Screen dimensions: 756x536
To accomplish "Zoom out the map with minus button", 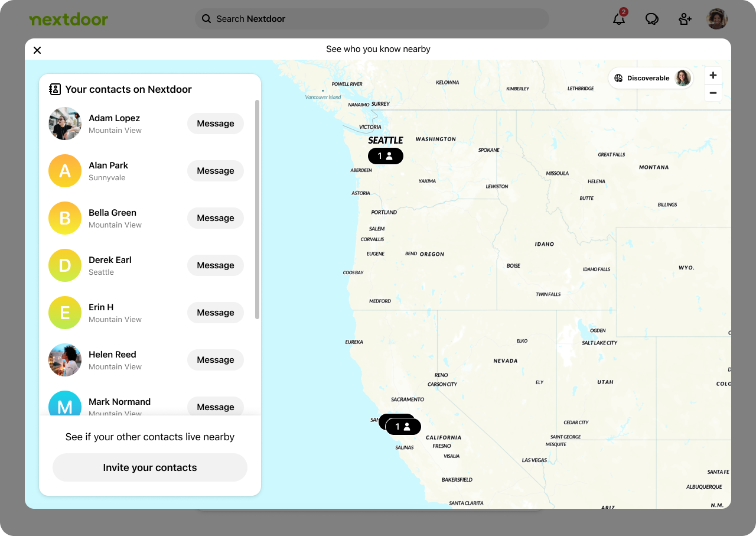I will point(713,93).
